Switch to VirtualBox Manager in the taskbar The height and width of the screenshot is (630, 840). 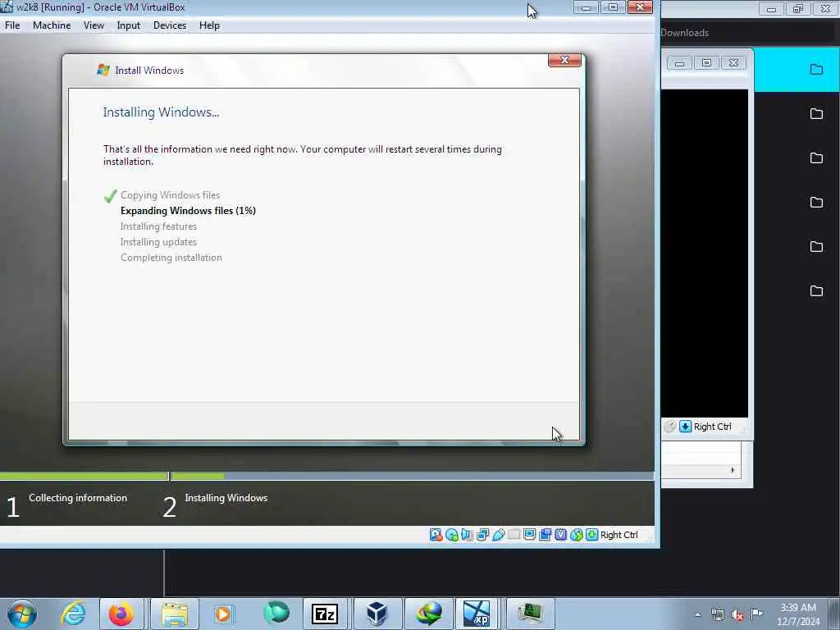pyautogui.click(x=377, y=614)
